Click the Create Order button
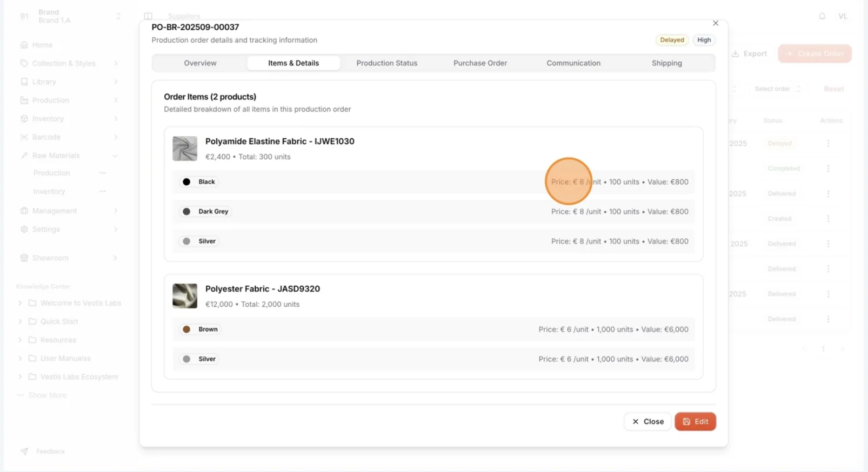This screenshot has height=472, width=868. coord(814,53)
